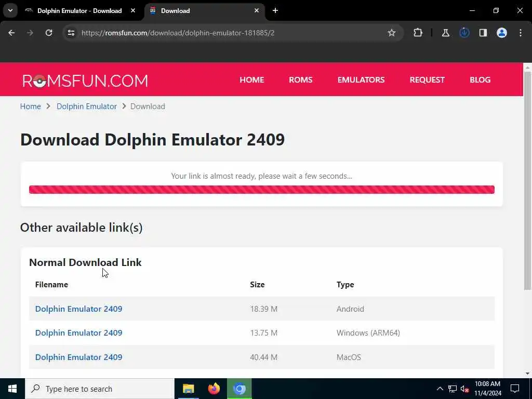This screenshot has width=532, height=399.
Task: Click the Download breadcrumb text
Action: pyautogui.click(x=148, y=106)
